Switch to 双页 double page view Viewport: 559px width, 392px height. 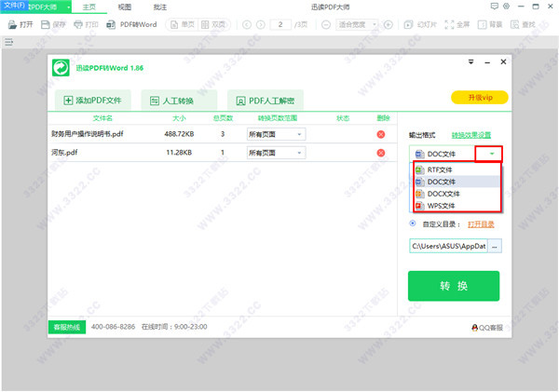point(213,24)
